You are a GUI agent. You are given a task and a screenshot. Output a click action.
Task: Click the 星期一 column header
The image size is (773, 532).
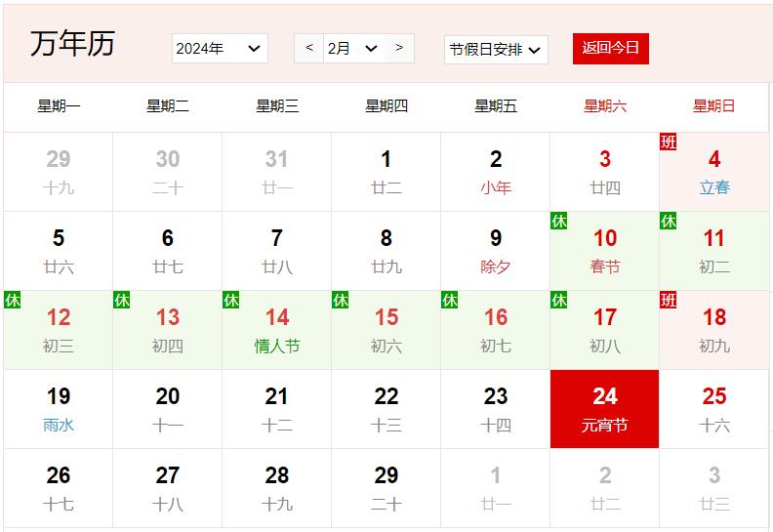(x=59, y=106)
